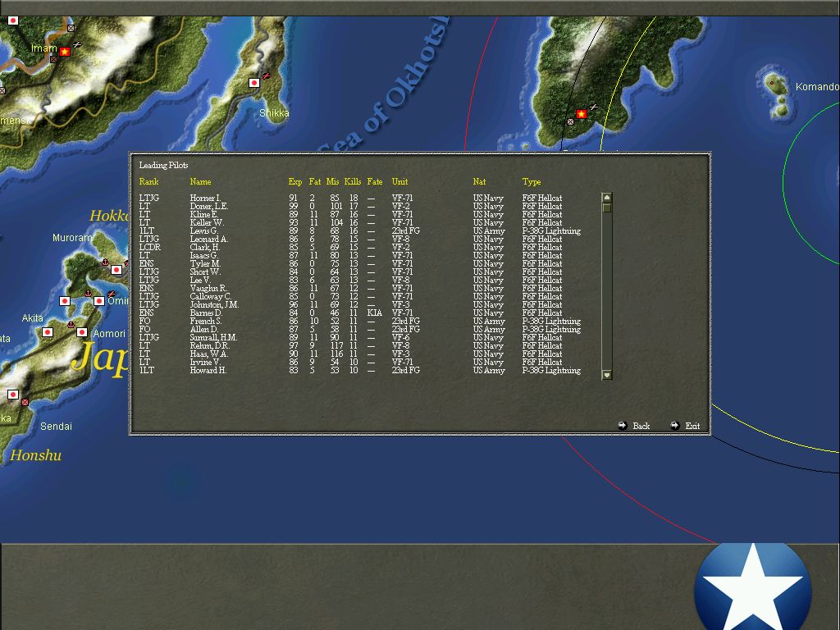The width and height of the screenshot is (840, 630).
Task: Select pilot Sumrall, H.M. row
Action: click(x=360, y=337)
